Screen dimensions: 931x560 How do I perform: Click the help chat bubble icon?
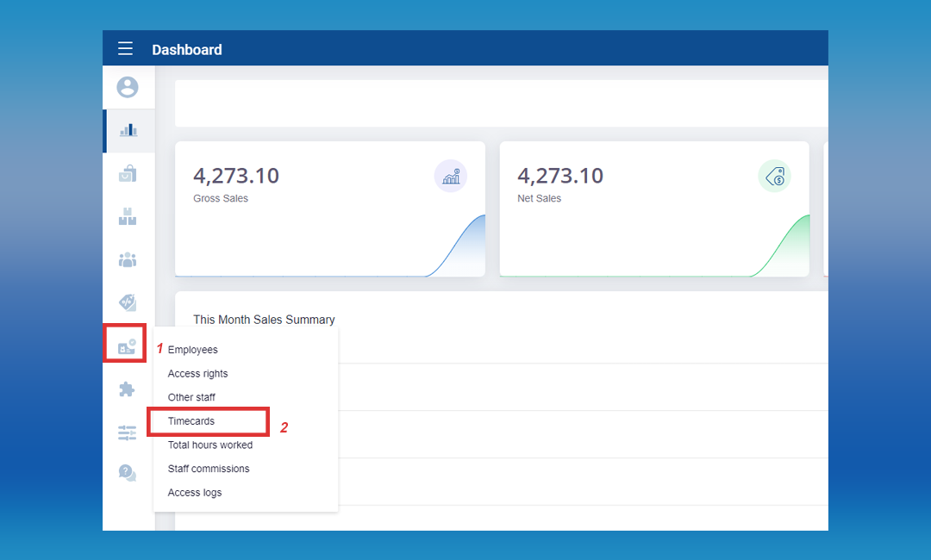tap(128, 473)
